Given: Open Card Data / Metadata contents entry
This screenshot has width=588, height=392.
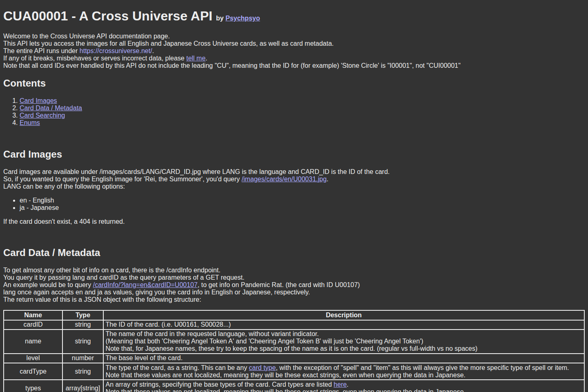Looking at the screenshot, I should click(x=51, y=108).
